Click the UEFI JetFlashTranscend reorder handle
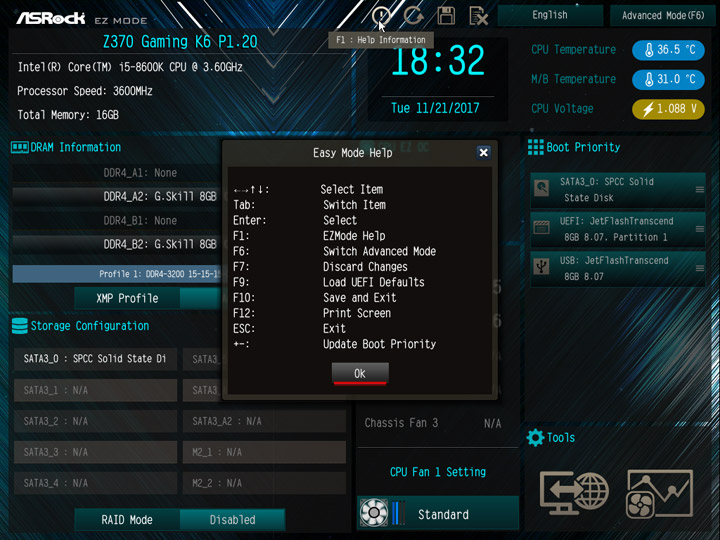This screenshot has width=720, height=540. [x=700, y=229]
